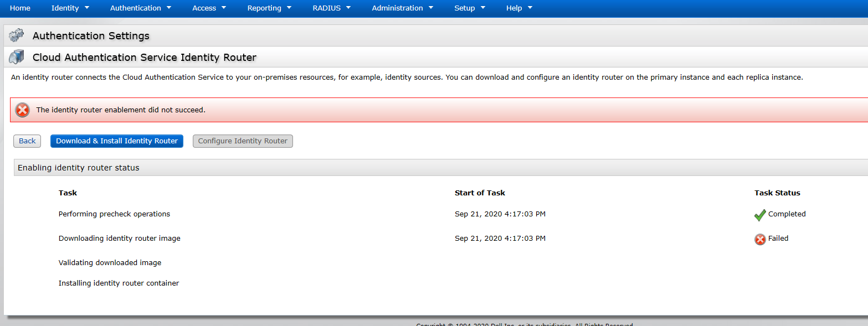Click the red error alert icon
This screenshot has height=326, width=868.
coord(22,110)
